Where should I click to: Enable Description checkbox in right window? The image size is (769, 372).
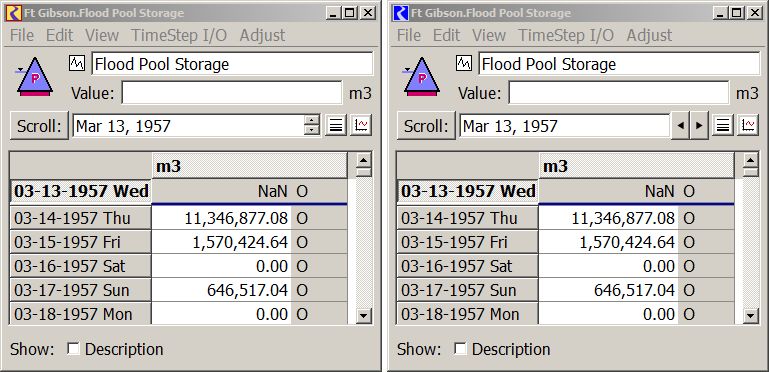click(x=461, y=349)
